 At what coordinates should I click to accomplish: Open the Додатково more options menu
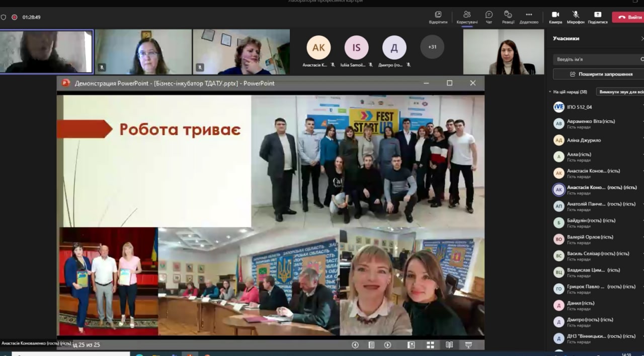(529, 17)
